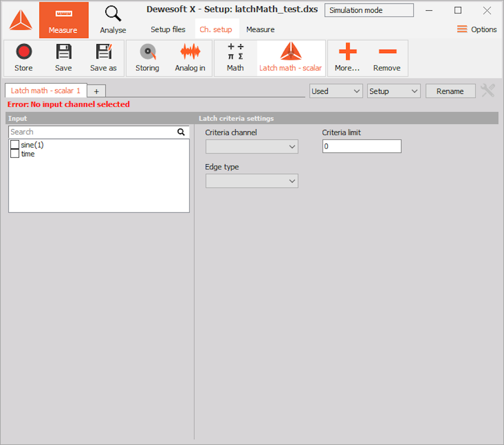Maximize the Dewesoft window

[x=458, y=11]
